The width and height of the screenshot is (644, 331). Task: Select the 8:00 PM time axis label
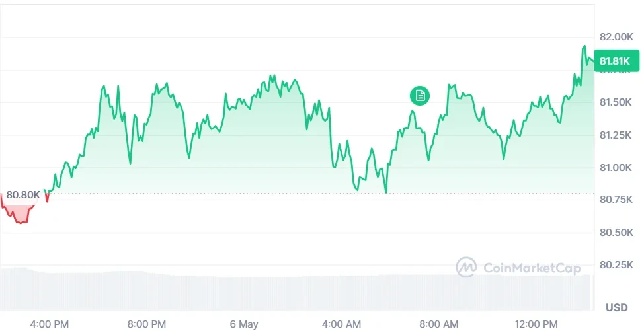(147, 324)
